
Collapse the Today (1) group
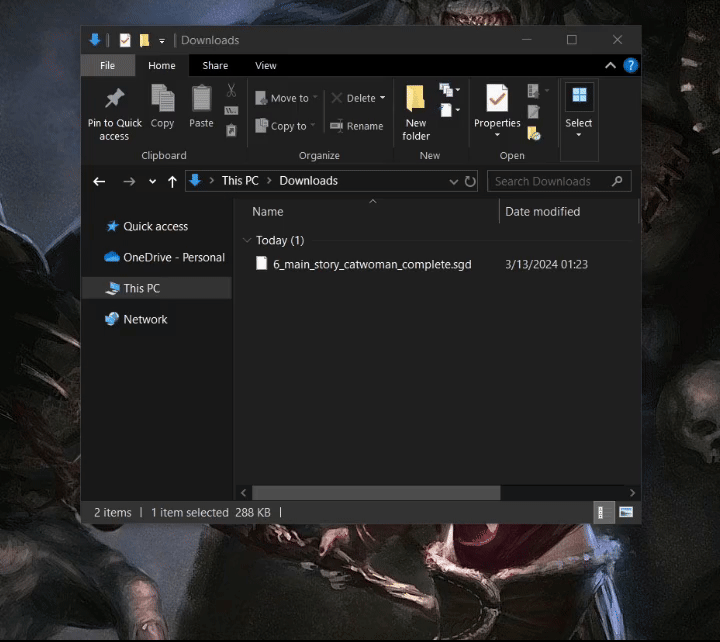[x=247, y=240]
